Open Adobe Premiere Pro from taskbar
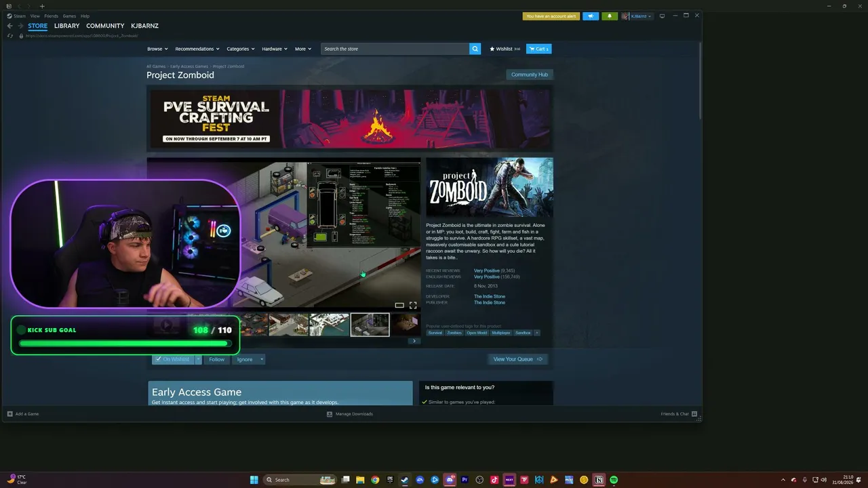The image size is (868, 488). pos(465,480)
